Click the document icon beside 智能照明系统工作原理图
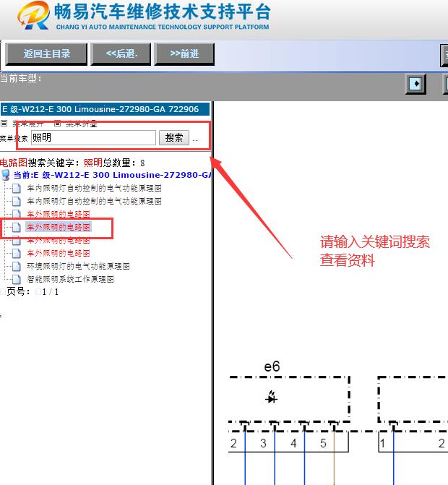 point(16,279)
